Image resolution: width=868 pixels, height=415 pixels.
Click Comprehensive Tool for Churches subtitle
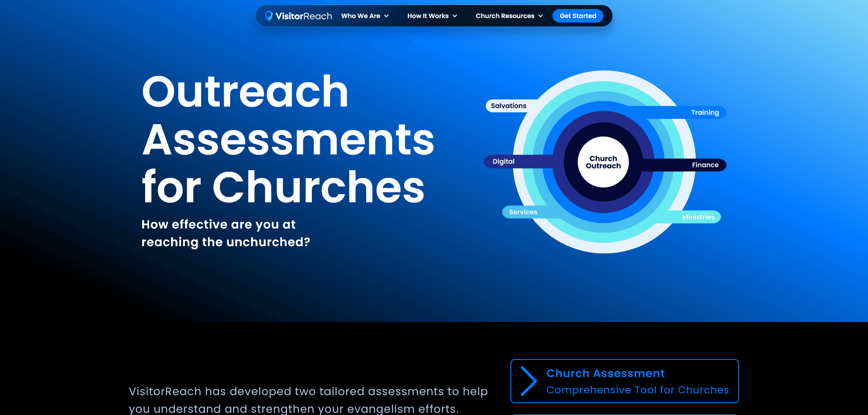pyautogui.click(x=637, y=390)
